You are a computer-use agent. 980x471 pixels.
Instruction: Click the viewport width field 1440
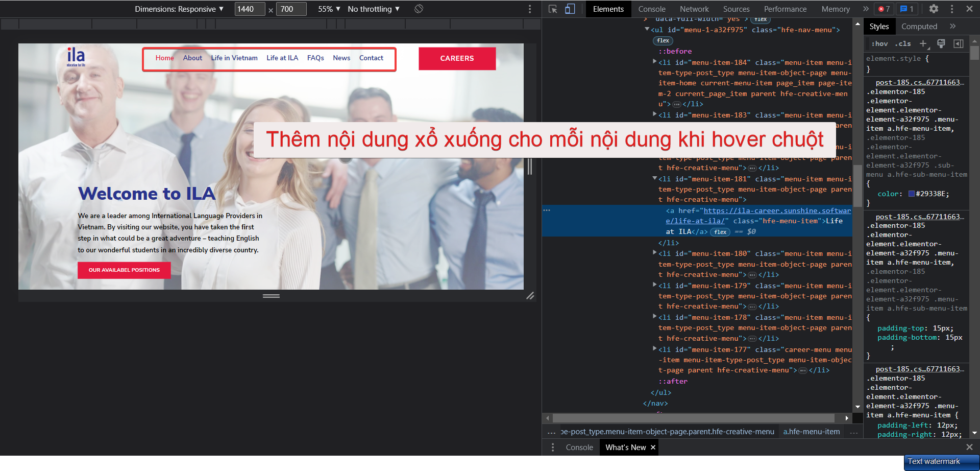250,9
